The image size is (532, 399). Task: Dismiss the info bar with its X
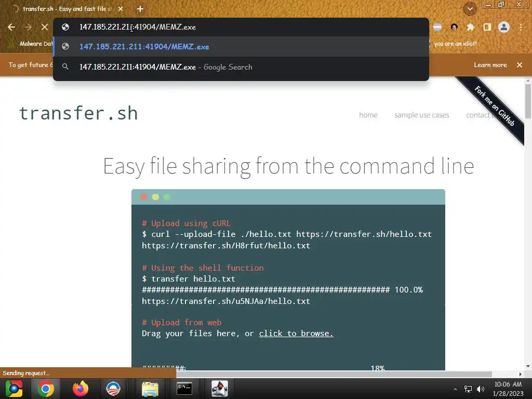click(520, 65)
